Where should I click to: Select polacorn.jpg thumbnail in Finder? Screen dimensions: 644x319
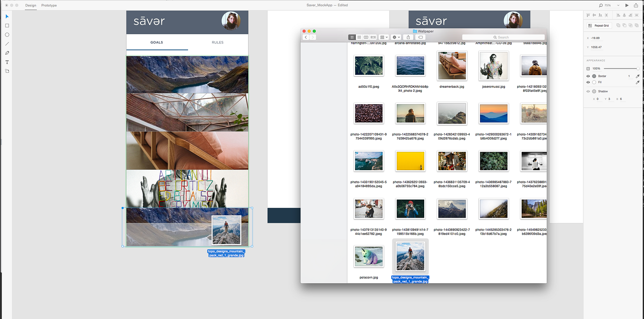coord(369,256)
